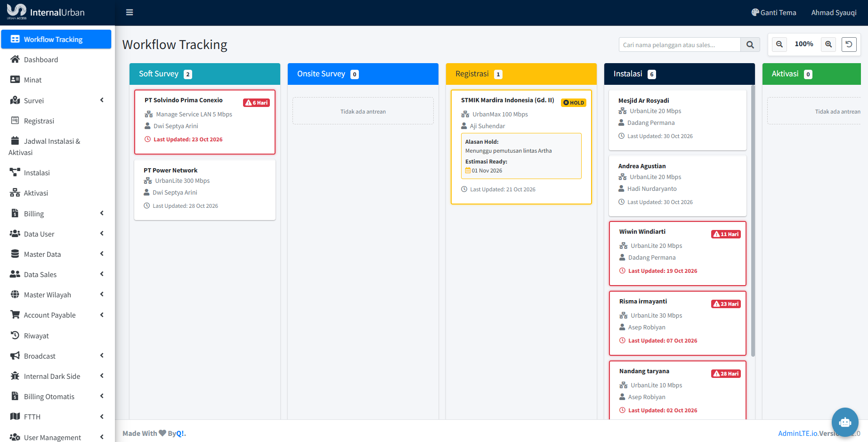The image size is (868, 442).
Task: Click the search magnifier button
Action: (750, 45)
